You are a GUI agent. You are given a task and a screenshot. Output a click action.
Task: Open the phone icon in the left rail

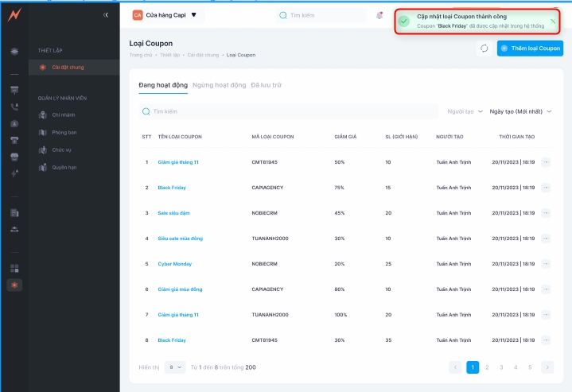pos(14,106)
